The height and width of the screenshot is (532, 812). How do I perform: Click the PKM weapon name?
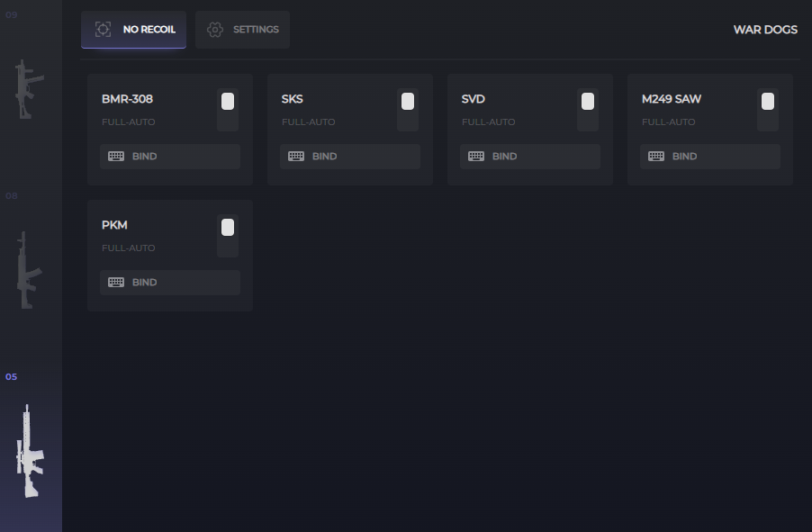click(x=114, y=225)
